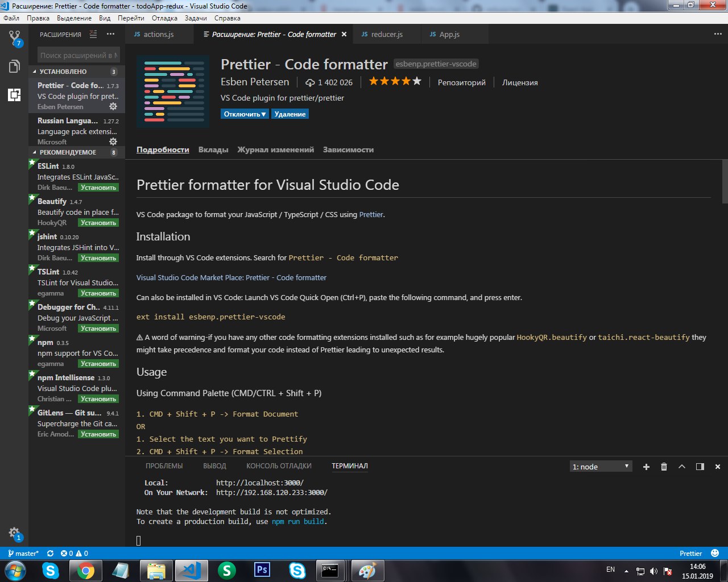Screen dimensions: 728x582
Task: Open Changelog (Журнал изменений) tab
Action: click(276, 150)
